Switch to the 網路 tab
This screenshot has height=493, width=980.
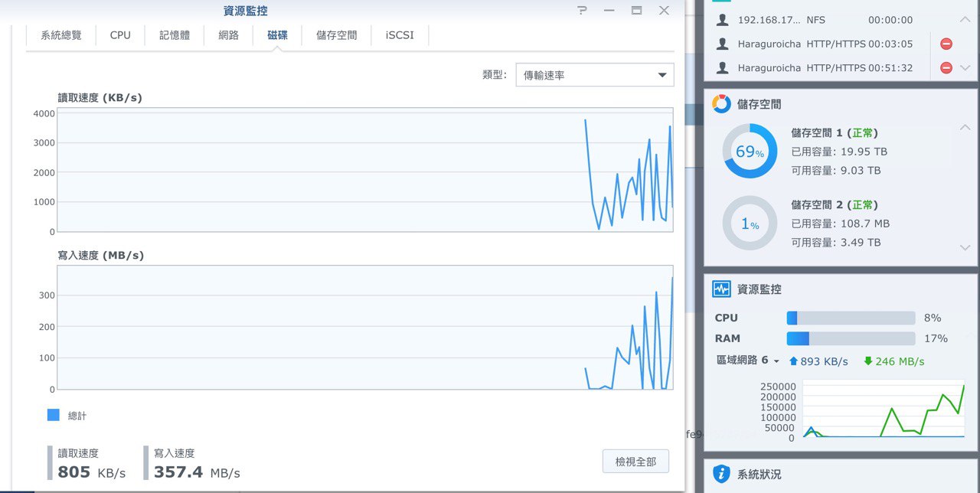click(x=228, y=35)
